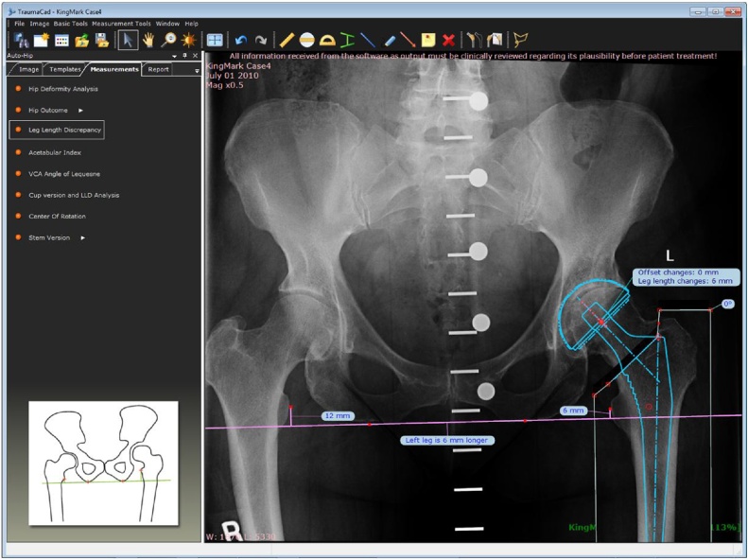Open the File menu
This screenshot has height=560, width=748.
(20, 24)
